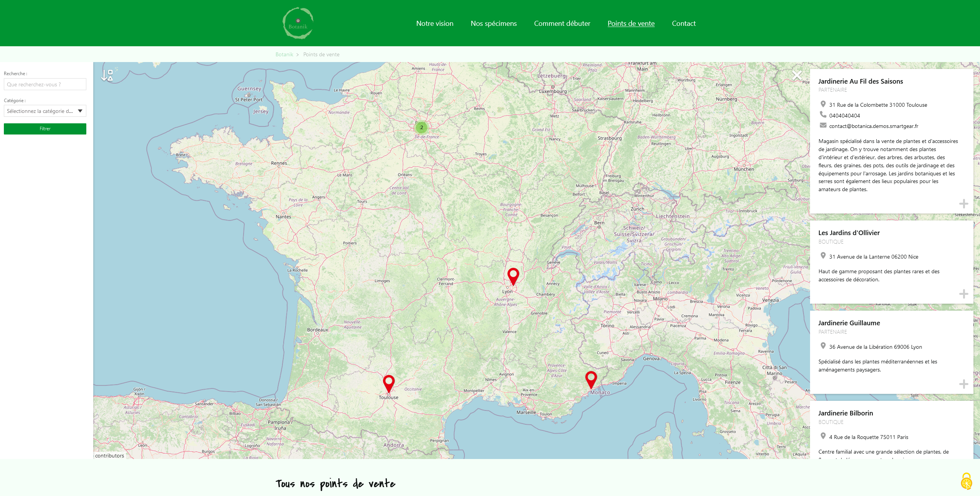
Task: Click Tous nos points de vente heading
Action: [336, 484]
